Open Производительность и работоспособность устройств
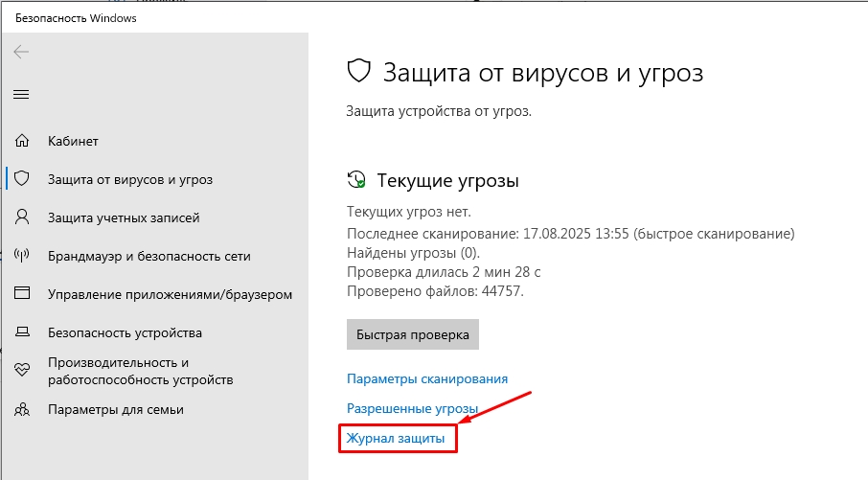868x480 pixels. tap(140, 371)
